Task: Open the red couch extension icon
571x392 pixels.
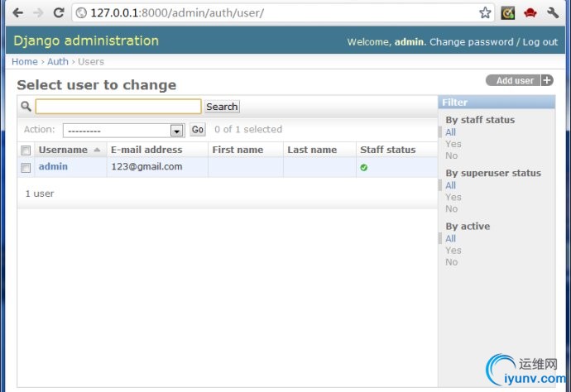Action: 530,13
